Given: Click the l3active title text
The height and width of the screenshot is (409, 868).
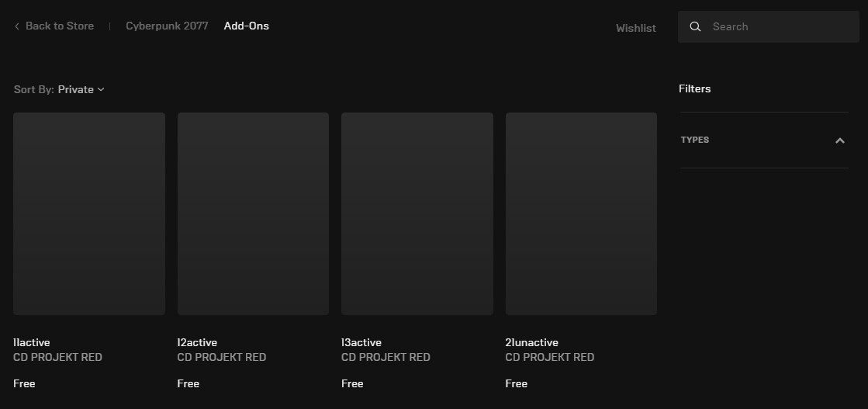Looking at the screenshot, I should pyautogui.click(x=361, y=342).
